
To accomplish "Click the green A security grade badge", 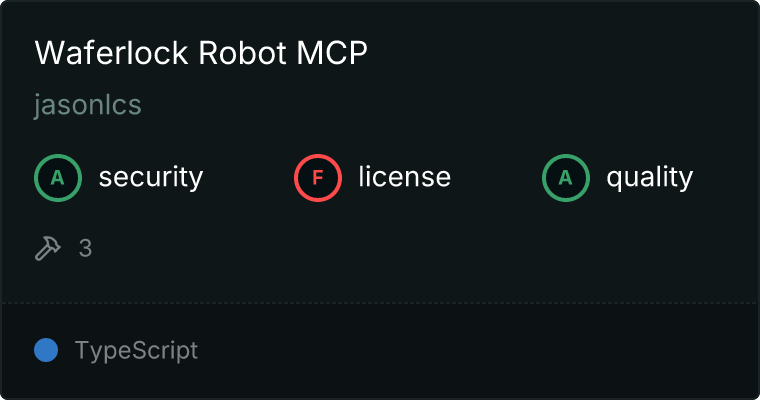I will [x=58, y=178].
